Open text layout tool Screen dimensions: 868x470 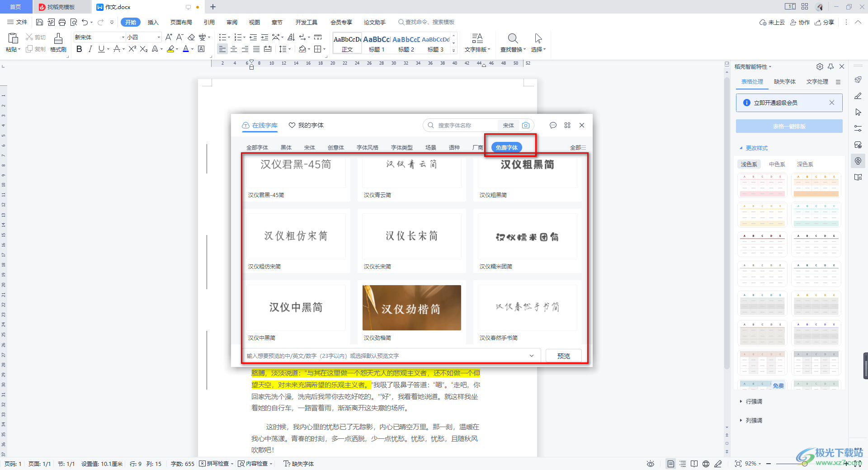pyautogui.click(x=477, y=42)
